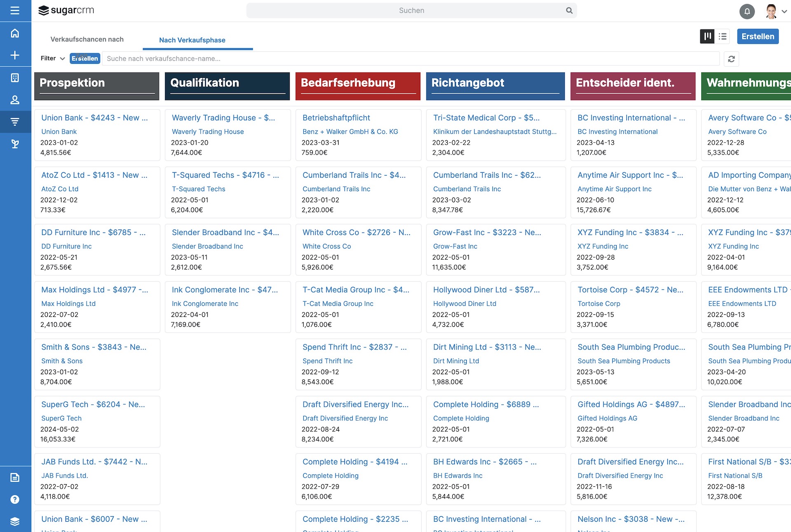
Task: Click the Suche nach verkaufschance-name field
Action: 410,59
